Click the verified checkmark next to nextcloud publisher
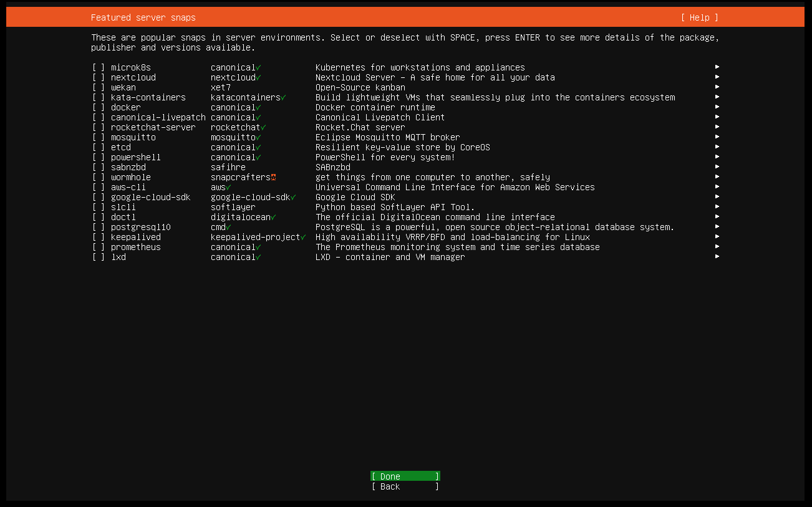 (x=258, y=77)
